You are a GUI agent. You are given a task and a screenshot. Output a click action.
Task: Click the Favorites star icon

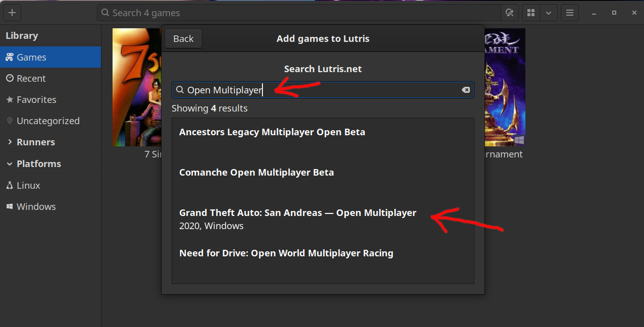pos(10,99)
